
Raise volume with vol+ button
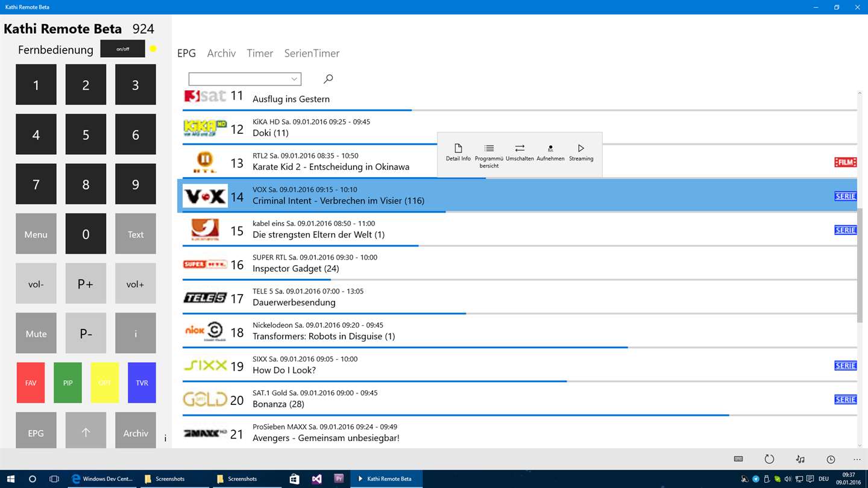pyautogui.click(x=136, y=283)
